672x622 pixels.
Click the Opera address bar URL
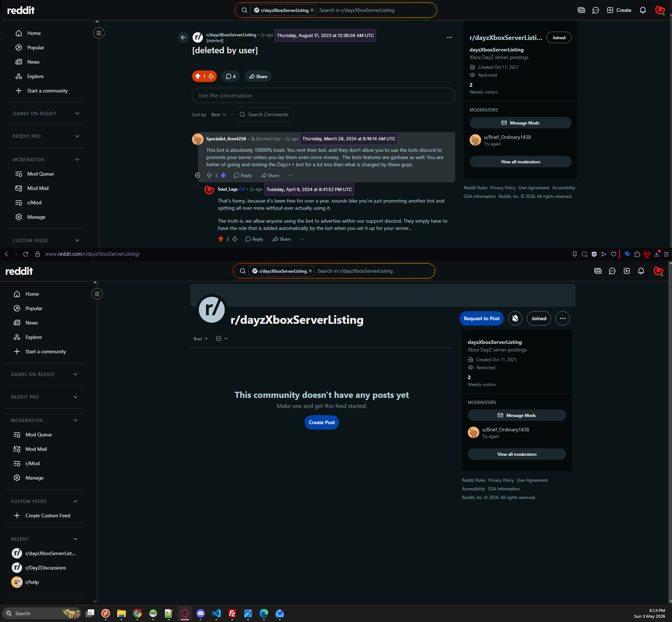click(92, 254)
